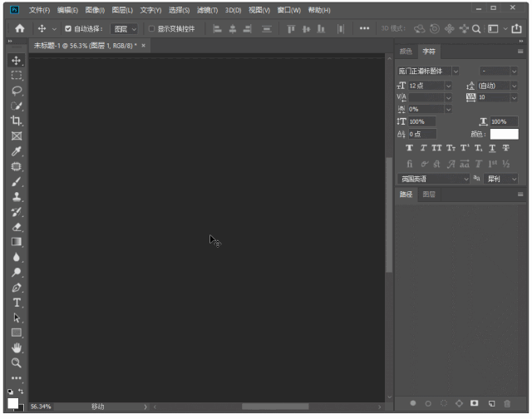This screenshot has height=419, width=532.
Task: Click the baseline shift 0点 field
Action: click(x=422, y=134)
